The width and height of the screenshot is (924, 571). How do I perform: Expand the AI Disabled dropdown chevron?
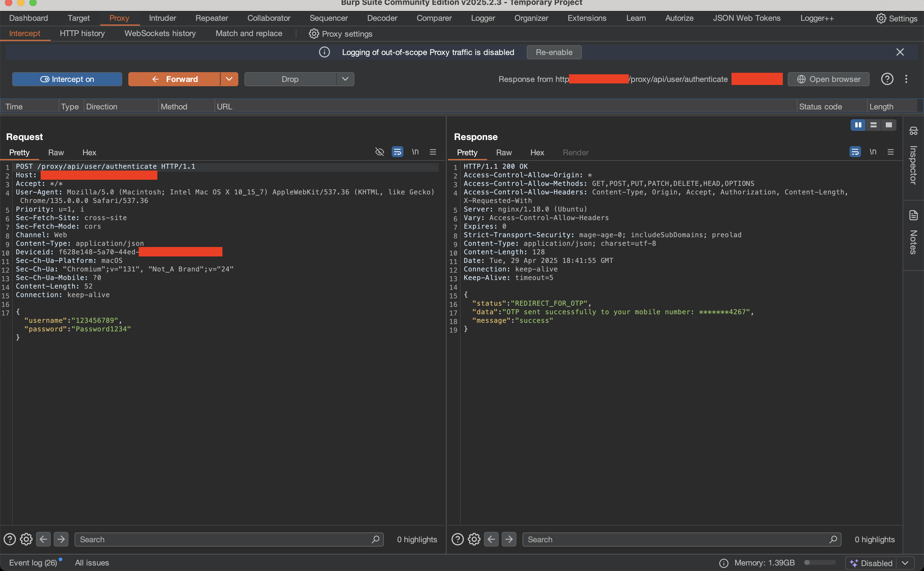coord(905,563)
